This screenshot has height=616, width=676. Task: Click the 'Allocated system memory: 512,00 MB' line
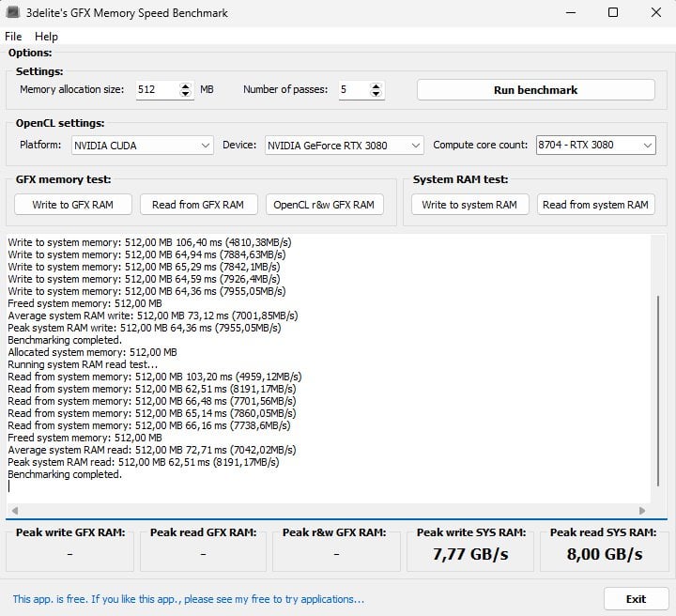click(92, 353)
